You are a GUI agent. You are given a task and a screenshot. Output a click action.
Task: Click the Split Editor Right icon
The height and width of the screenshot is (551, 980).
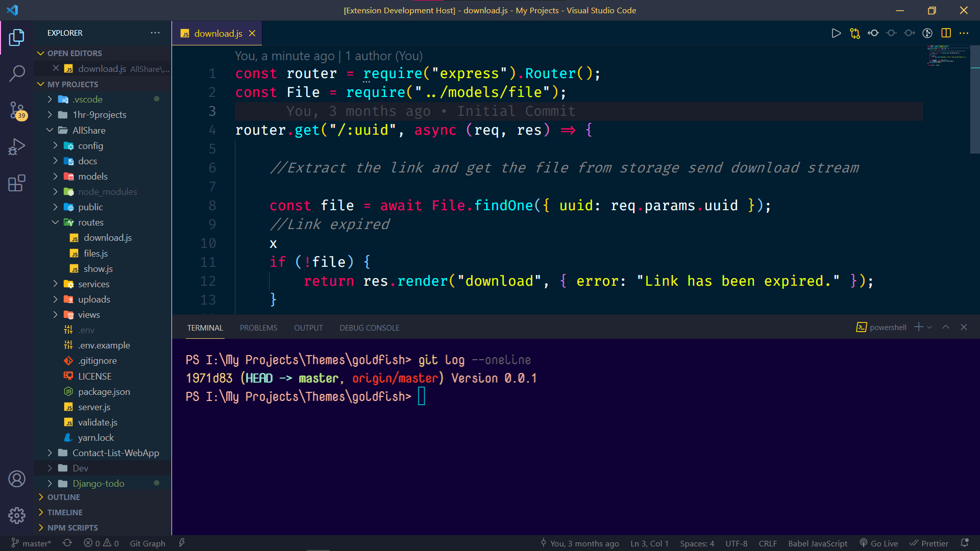click(x=946, y=33)
